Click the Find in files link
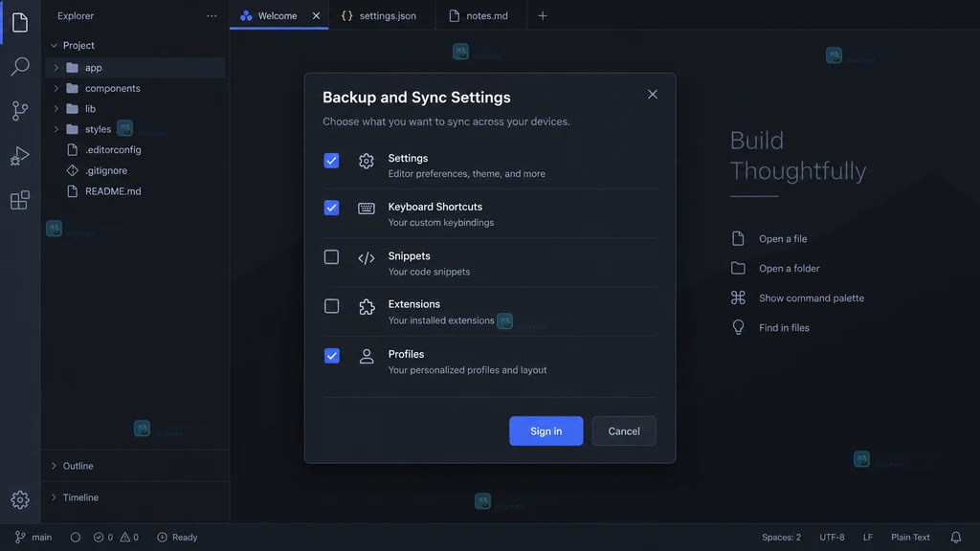The width and height of the screenshot is (980, 551). 784,327
